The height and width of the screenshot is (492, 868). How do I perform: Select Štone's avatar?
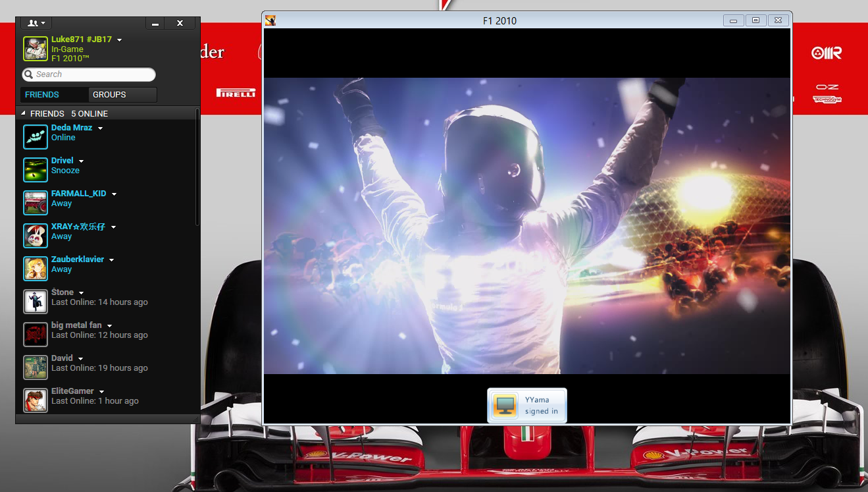[36, 301]
